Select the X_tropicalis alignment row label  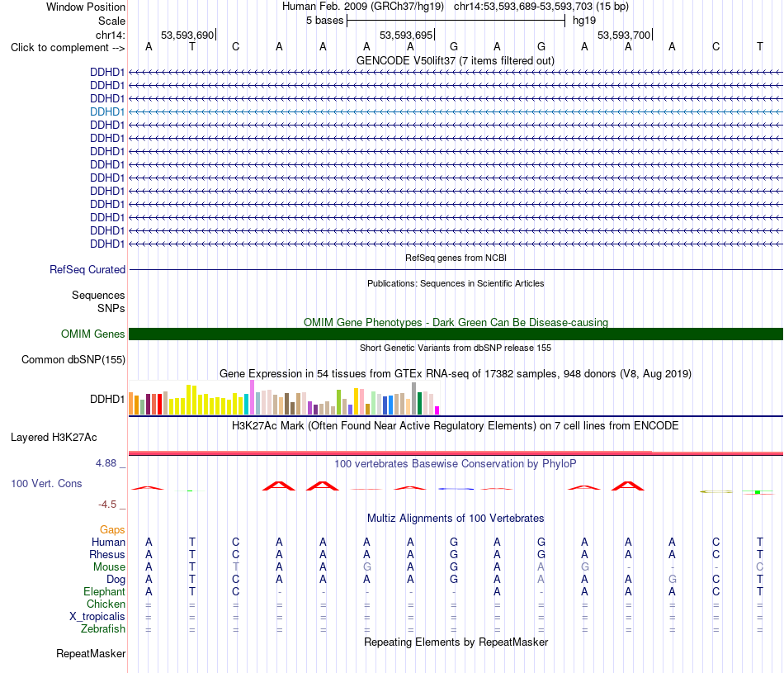coord(97,617)
